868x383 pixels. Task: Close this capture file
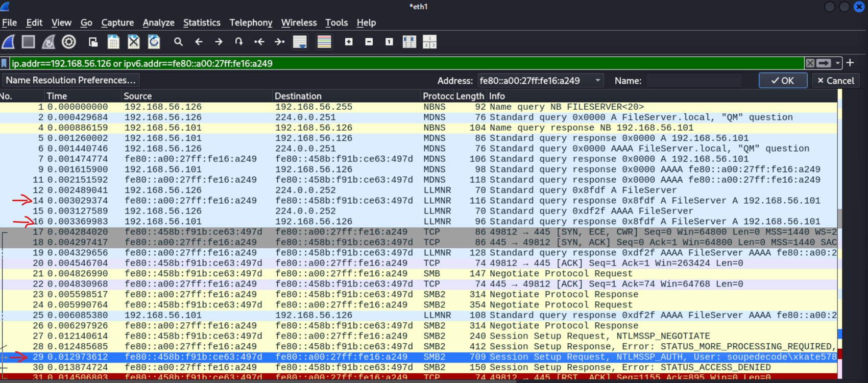click(134, 42)
